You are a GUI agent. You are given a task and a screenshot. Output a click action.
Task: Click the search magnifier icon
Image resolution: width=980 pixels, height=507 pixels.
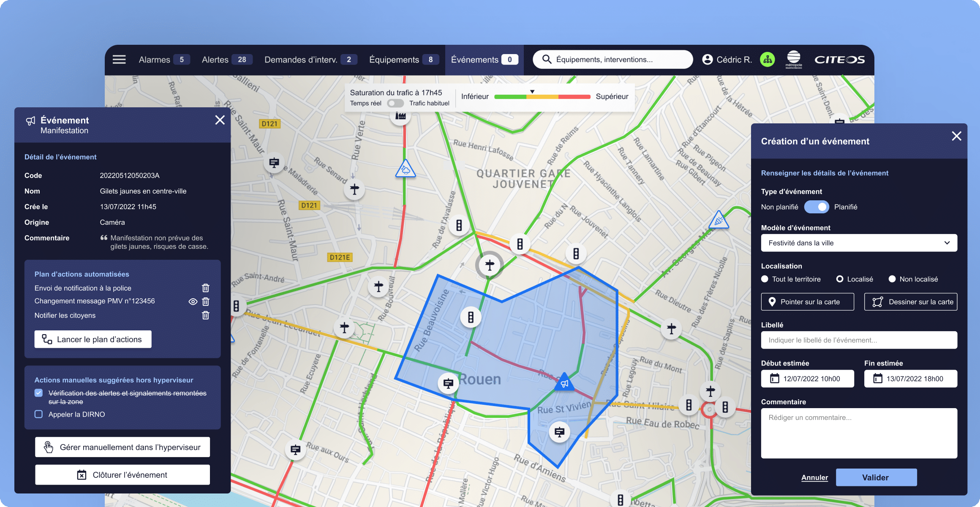[547, 60]
